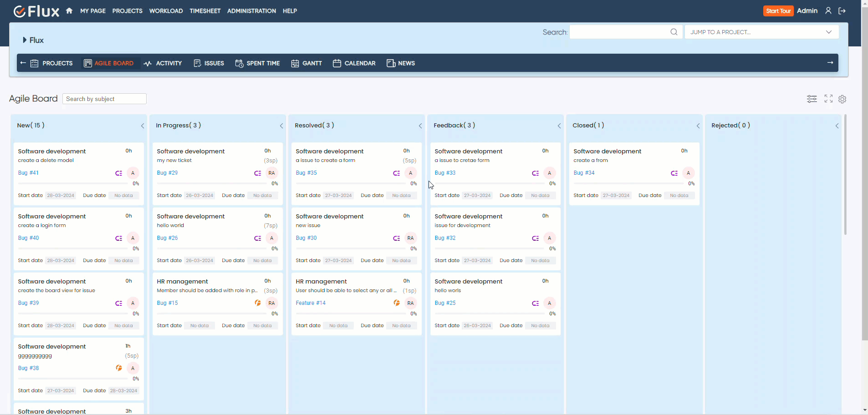Click the search magnifier icon
This screenshot has width=868, height=415.
coord(674,32)
